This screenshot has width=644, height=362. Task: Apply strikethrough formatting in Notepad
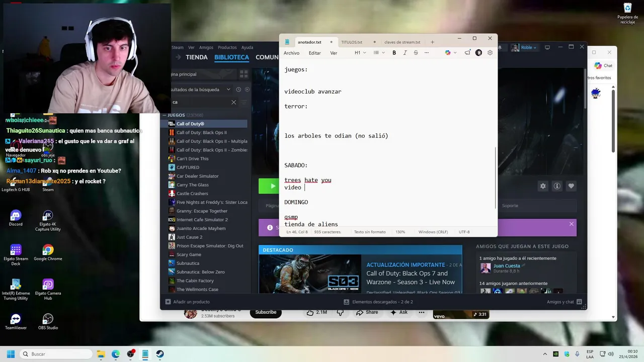416,53
